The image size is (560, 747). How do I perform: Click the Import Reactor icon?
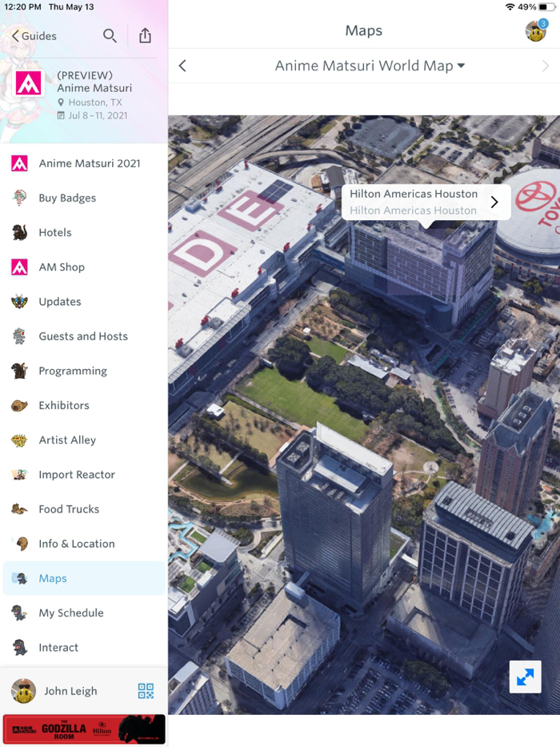pos(19,475)
